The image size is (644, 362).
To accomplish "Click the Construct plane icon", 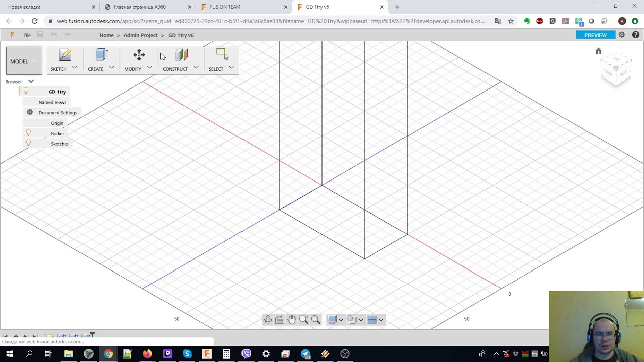I will coord(181,55).
